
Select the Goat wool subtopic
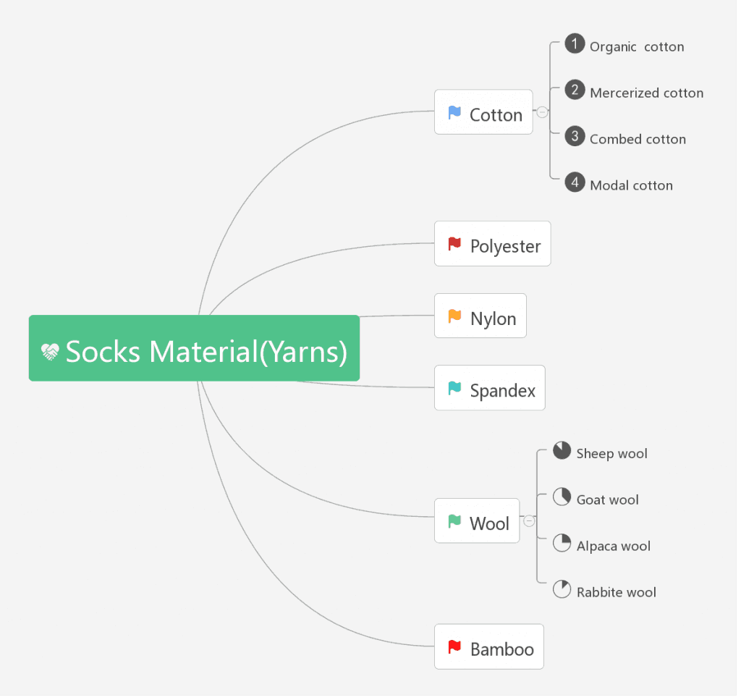click(x=607, y=499)
